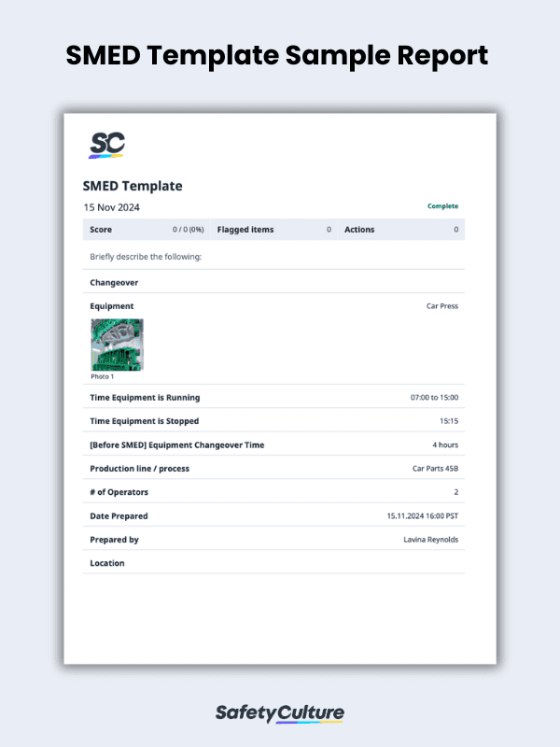Image resolution: width=560 pixels, height=747 pixels.
Task: Click the 'Equipment' row label
Action: (x=112, y=306)
